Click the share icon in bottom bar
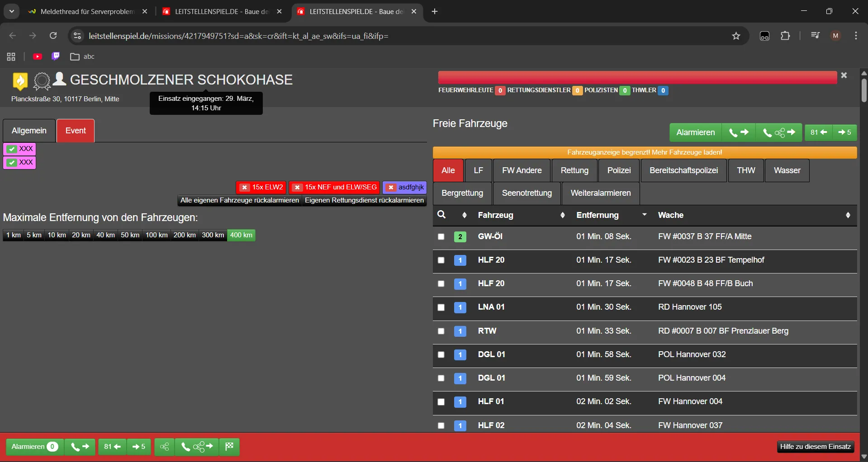 (x=164, y=447)
